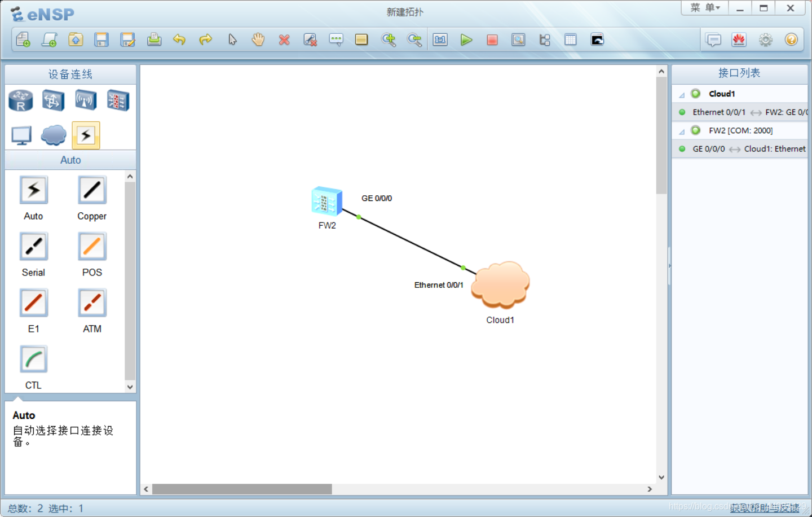The width and height of the screenshot is (812, 517).
Task: Select the FW2 firewall on canvas
Action: click(327, 201)
